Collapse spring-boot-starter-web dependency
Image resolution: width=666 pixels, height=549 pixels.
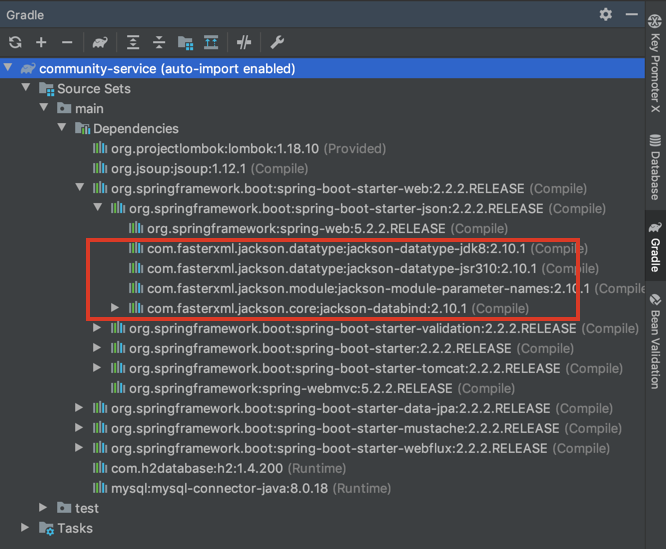(79, 187)
